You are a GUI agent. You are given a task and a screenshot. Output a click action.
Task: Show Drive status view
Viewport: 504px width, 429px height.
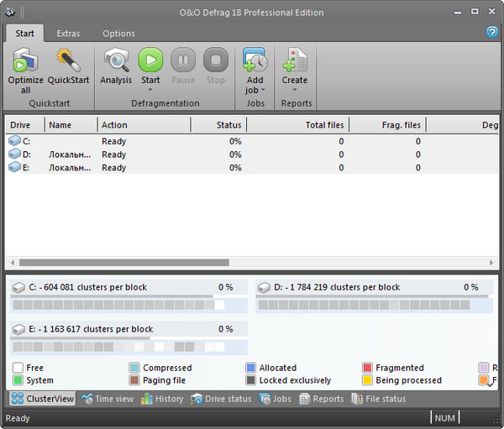tap(221, 399)
